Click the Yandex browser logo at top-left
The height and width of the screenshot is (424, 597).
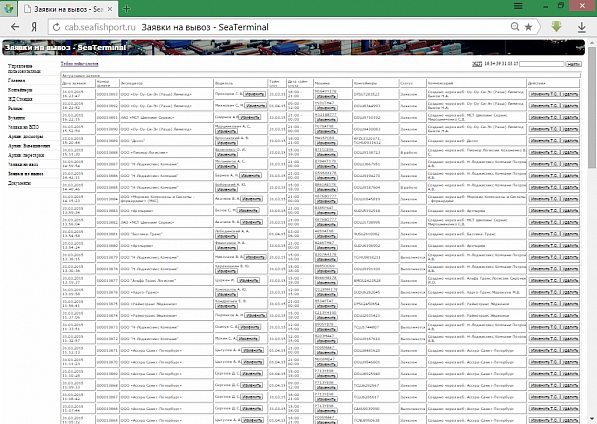point(8,8)
